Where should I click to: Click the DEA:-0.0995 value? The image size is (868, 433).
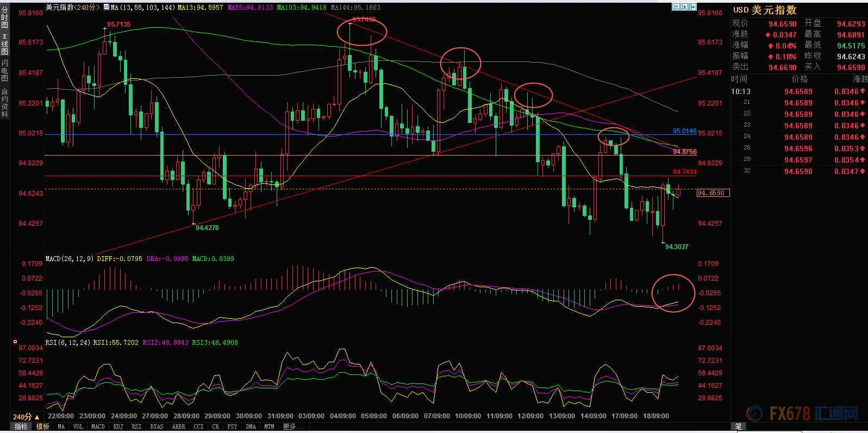pyautogui.click(x=167, y=259)
